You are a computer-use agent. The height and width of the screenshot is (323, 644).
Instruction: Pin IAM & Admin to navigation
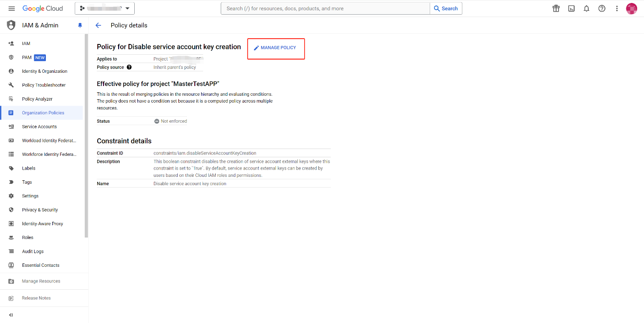pyautogui.click(x=80, y=25)
